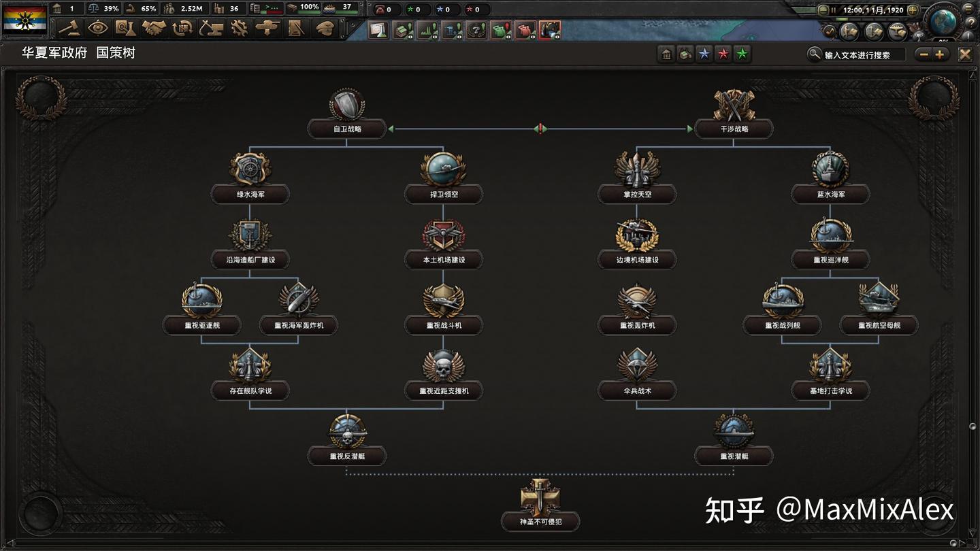Open land army map mode icon
This screenshot has height=551, width=980.
849,31
